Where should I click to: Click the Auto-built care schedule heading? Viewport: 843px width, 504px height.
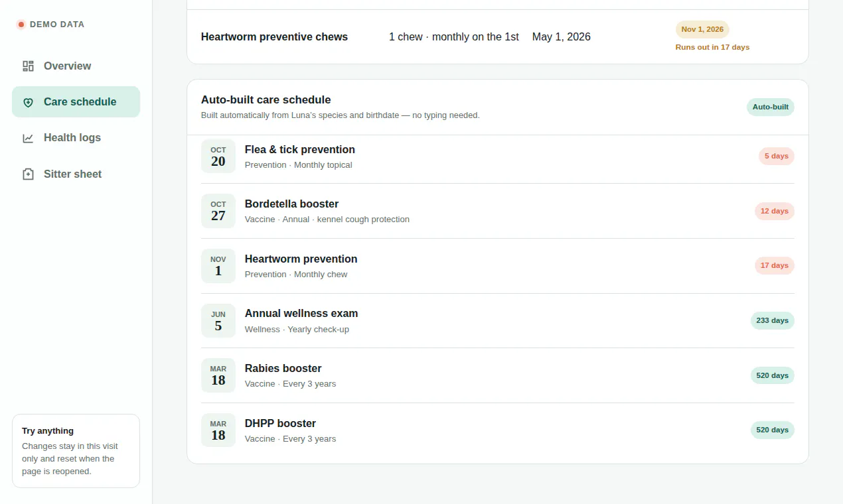point(266,99)
